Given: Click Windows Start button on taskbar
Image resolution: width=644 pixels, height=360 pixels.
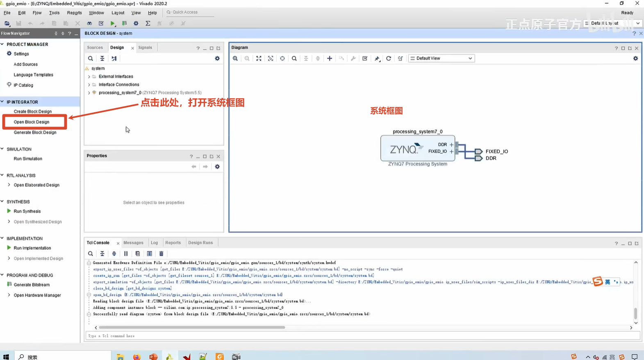Looking at the screenshot, I should [6, 357].
